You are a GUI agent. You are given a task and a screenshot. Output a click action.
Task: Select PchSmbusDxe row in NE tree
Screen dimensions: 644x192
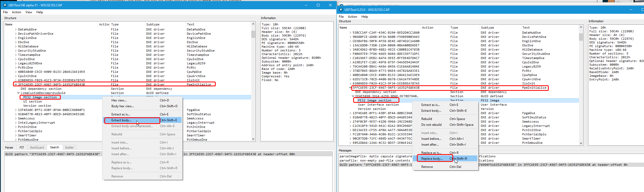(128, 140)
